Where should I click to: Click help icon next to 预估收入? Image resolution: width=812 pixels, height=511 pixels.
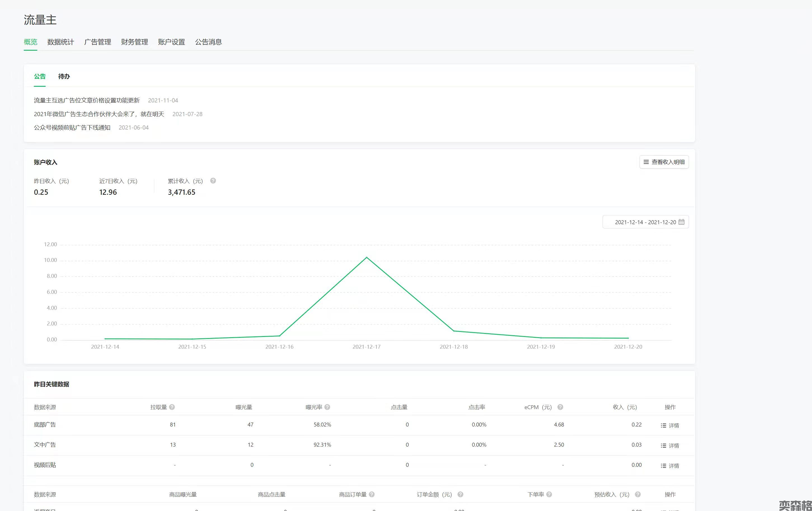coord(638,494)
